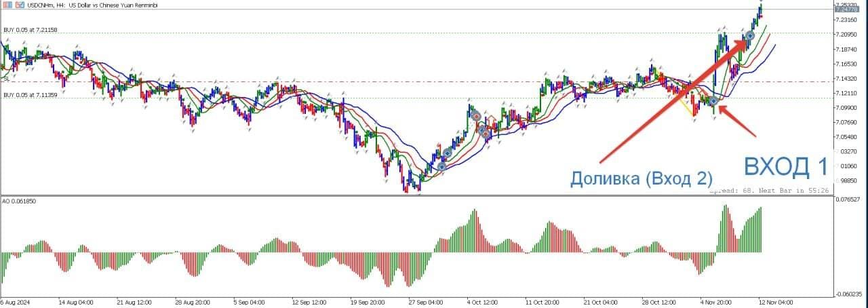
Task: Click the AO 0.061850 indicator label
Action: (19, 202)
